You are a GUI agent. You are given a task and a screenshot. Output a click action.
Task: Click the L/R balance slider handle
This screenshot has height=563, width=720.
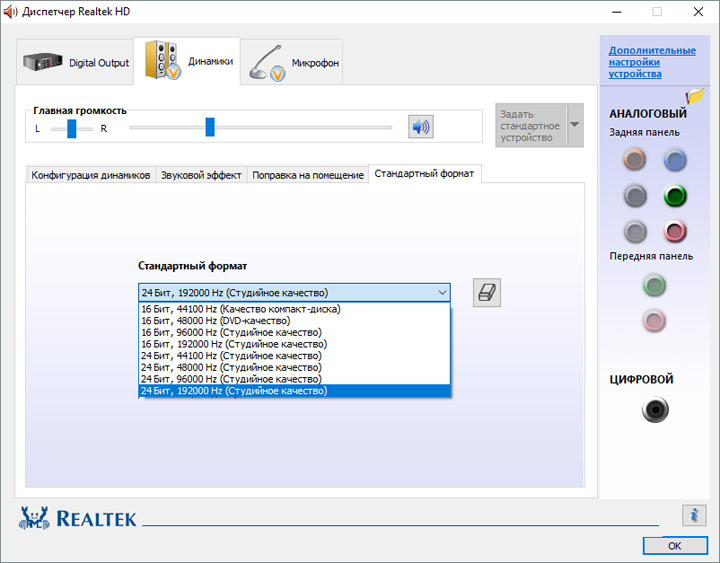click(72, 129)
